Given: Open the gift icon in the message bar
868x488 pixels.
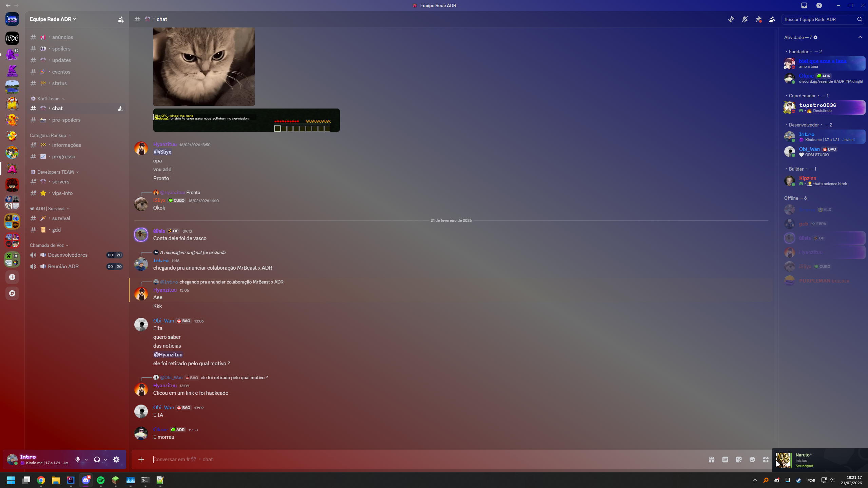Looking at the screenshot, I should (712, 459).
